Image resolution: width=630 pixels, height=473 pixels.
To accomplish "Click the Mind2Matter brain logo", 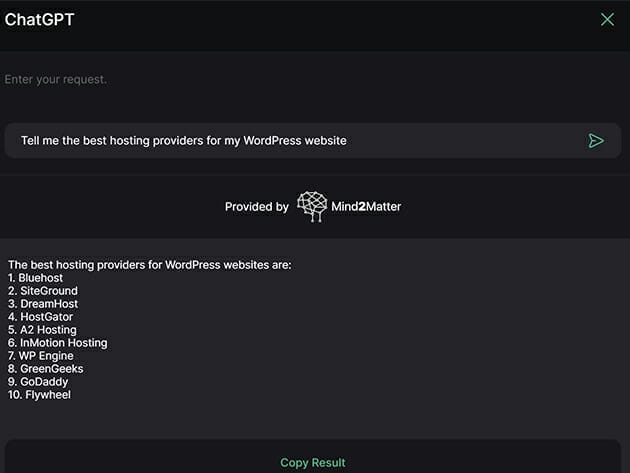I will (312, 207).
